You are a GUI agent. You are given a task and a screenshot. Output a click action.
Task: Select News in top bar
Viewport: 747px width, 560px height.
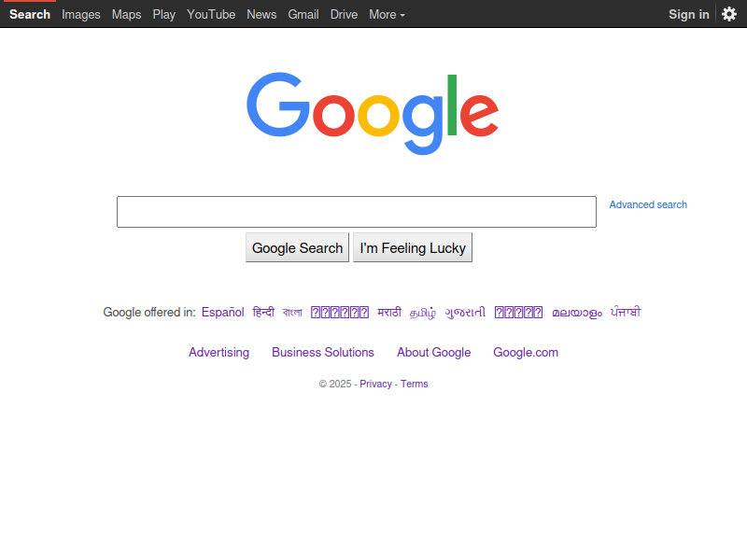[x=261, y=15]
